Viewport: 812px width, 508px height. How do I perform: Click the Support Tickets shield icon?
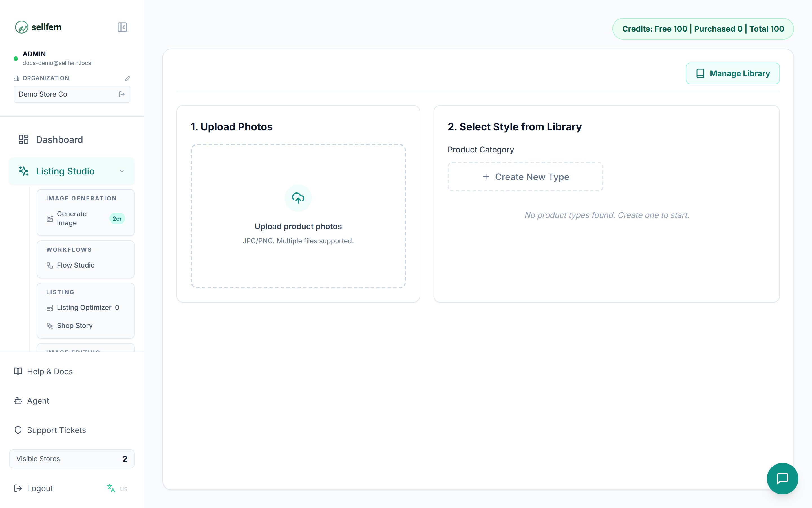(18, 430)
